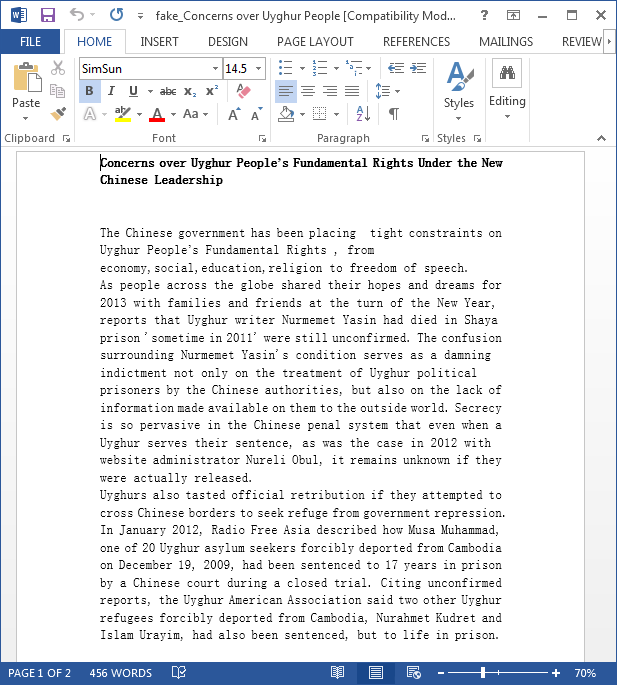Image resolution: width=617 pixels, height=685 pixels.
Task: Apply yellow text highlight color
Action: coord(123,114)
